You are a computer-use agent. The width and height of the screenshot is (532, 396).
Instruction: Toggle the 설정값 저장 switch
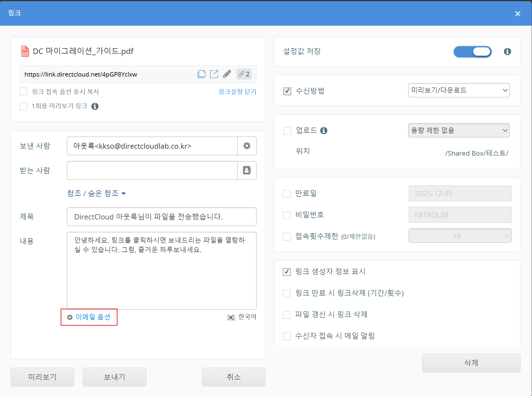(x=472, y=52)
